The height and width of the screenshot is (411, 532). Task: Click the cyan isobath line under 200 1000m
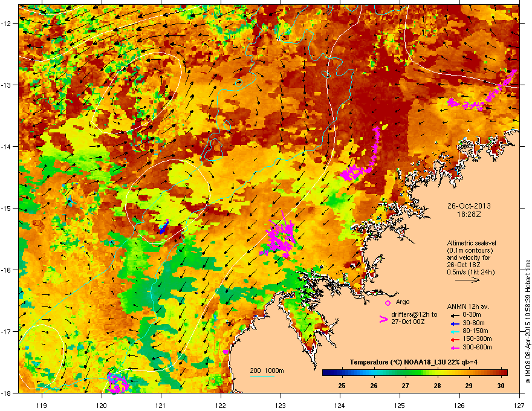(x=262, y=376)
